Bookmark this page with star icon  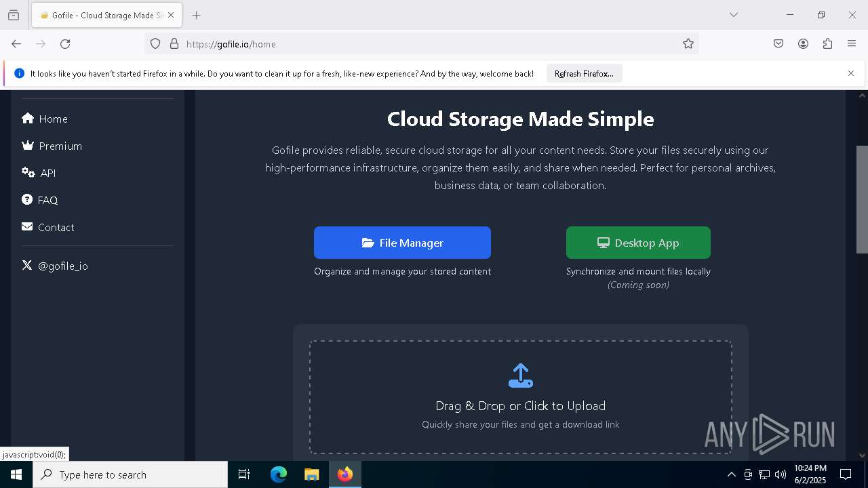(x=688, y=43)
